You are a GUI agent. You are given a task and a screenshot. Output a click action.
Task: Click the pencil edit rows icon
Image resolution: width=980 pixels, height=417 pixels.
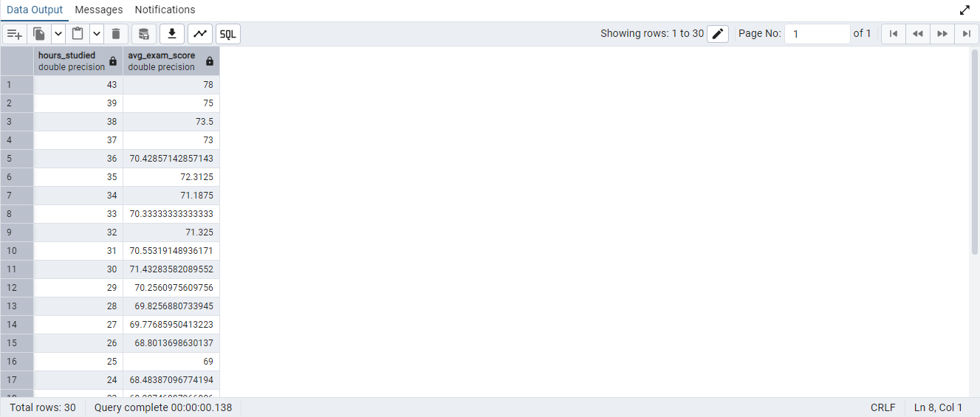click(718, 34)
